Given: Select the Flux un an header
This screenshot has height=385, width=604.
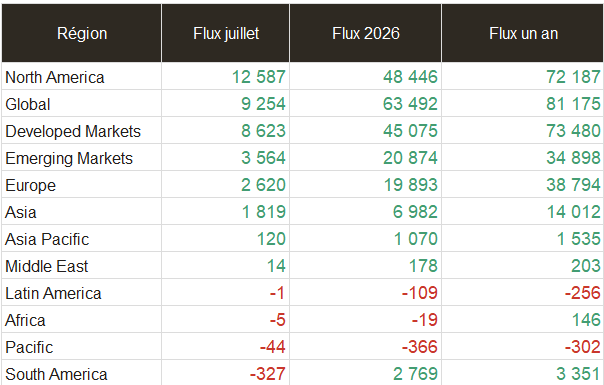Looking at the screenshot, I should pos(523,33).
